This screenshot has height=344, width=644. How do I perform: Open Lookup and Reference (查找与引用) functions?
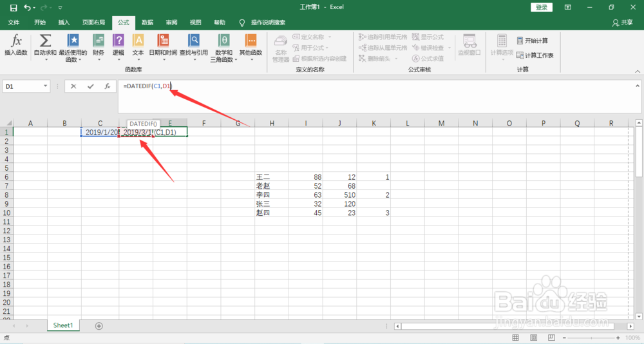(x=194, y=47)
